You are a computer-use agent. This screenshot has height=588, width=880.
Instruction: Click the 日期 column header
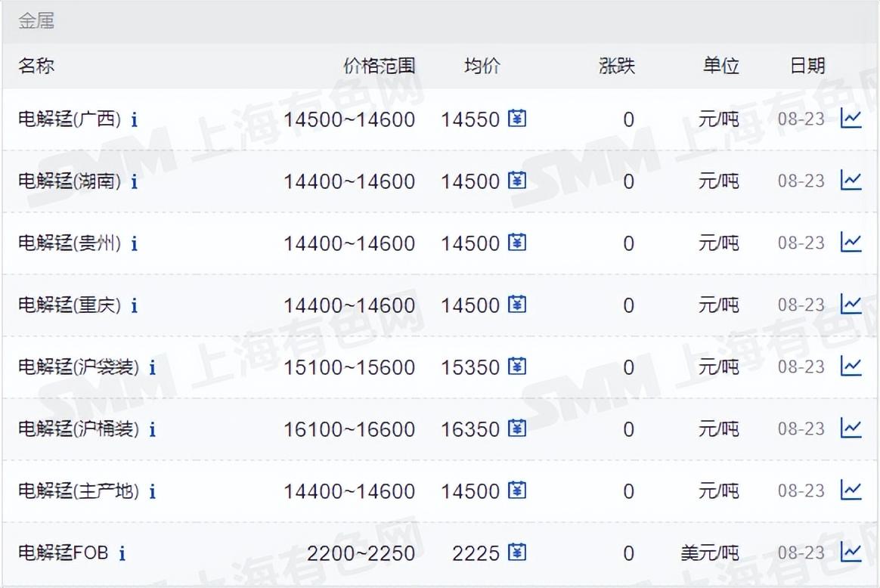pyautogui.click(x=807, y=66)
